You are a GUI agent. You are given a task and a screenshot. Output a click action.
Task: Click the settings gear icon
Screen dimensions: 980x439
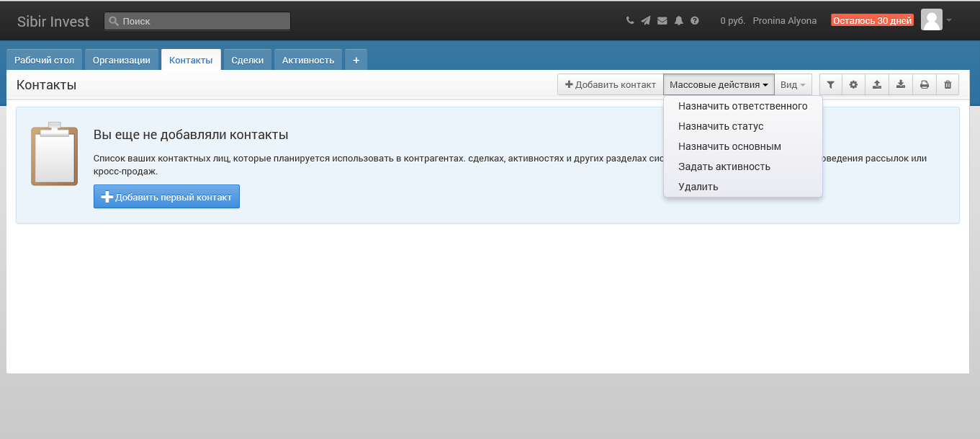point(853,84)
